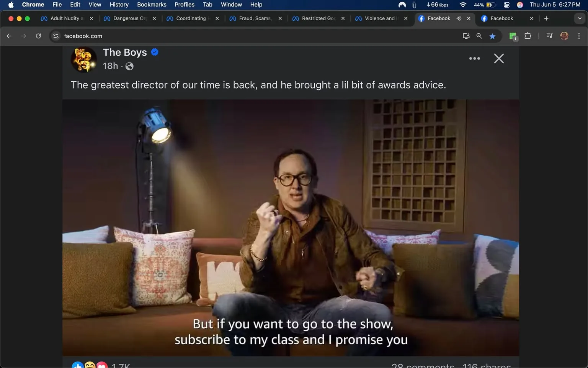Open the in-page search magnifier icon
The width and height of the screenshot is (588, 368).
point(479,36)
